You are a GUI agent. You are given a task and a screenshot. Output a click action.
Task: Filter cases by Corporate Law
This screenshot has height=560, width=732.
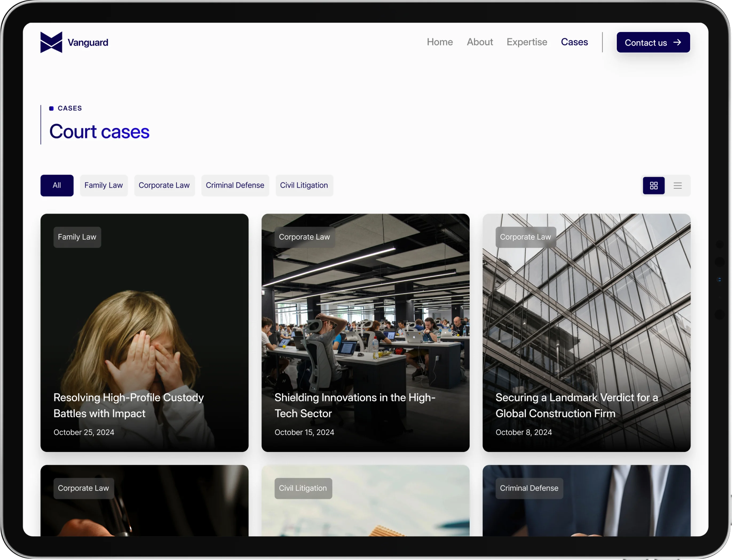[x=164, y=185]
